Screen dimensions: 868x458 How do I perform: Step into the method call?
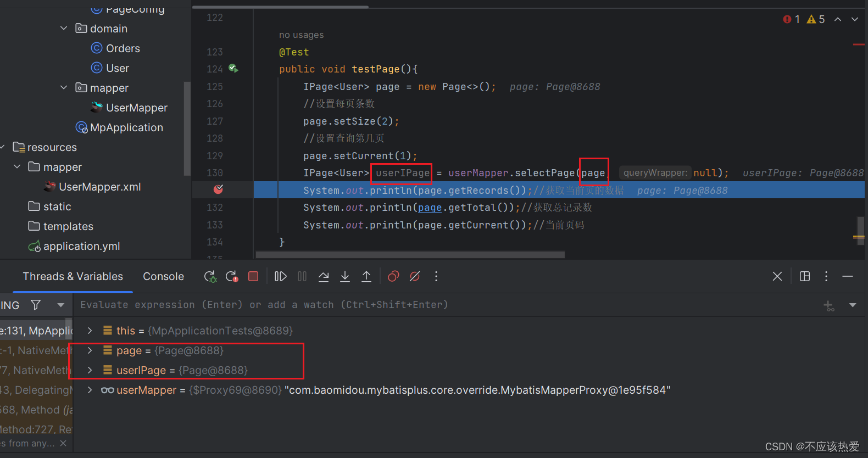coord(345,276)
